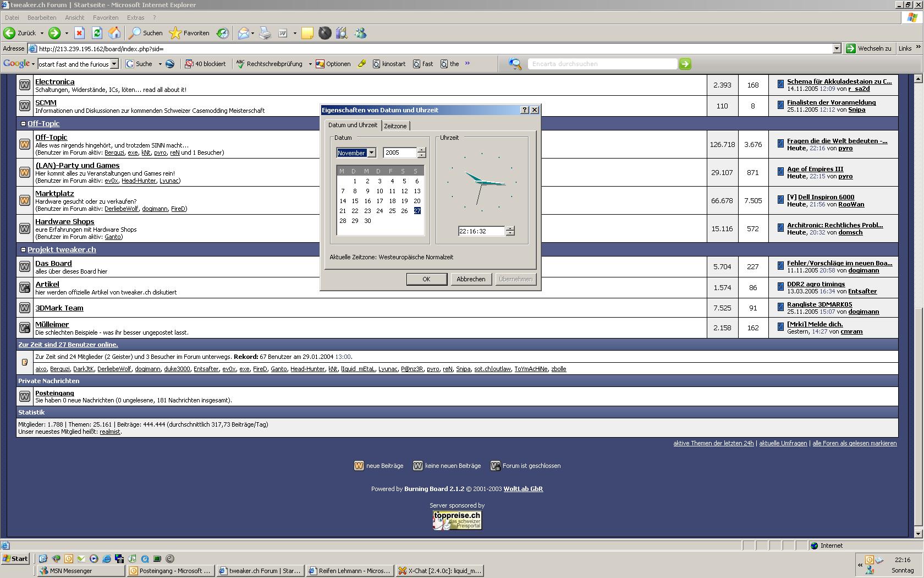The height and width of the screenshot is (578, 924).
Task: Decrease the time with down arrow
Action: coord(510,233)
